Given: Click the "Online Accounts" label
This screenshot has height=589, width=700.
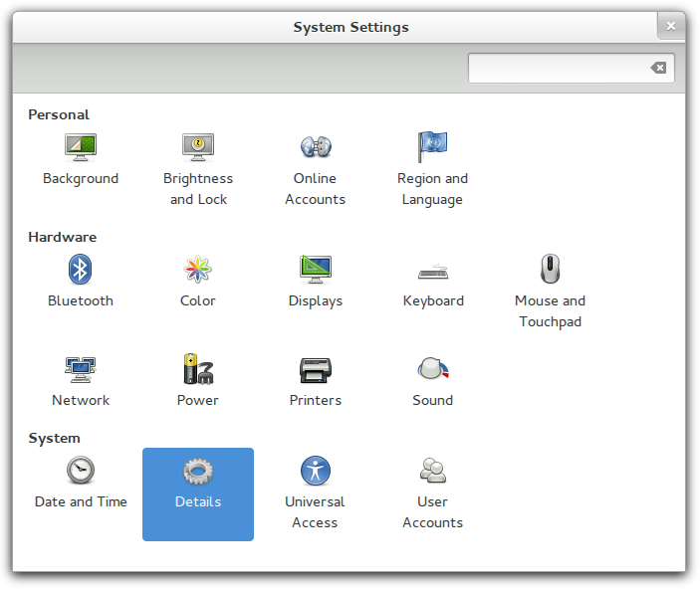Looking at the screenshot, I should pos(316,189).
